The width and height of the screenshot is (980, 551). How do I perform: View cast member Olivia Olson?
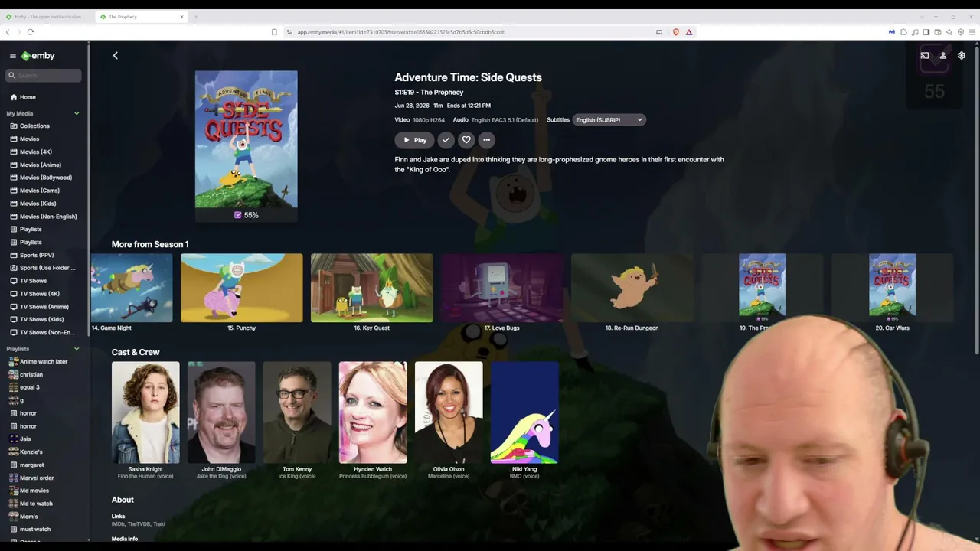point(449,412)
